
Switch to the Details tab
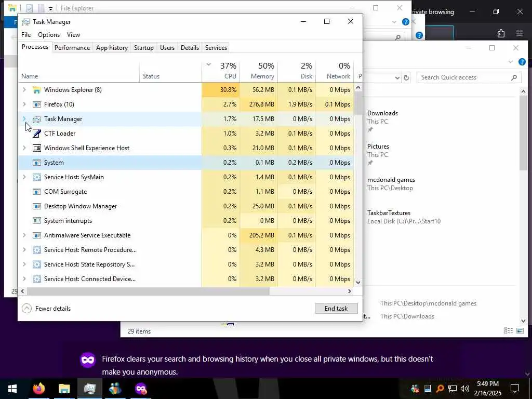[190, 48]
